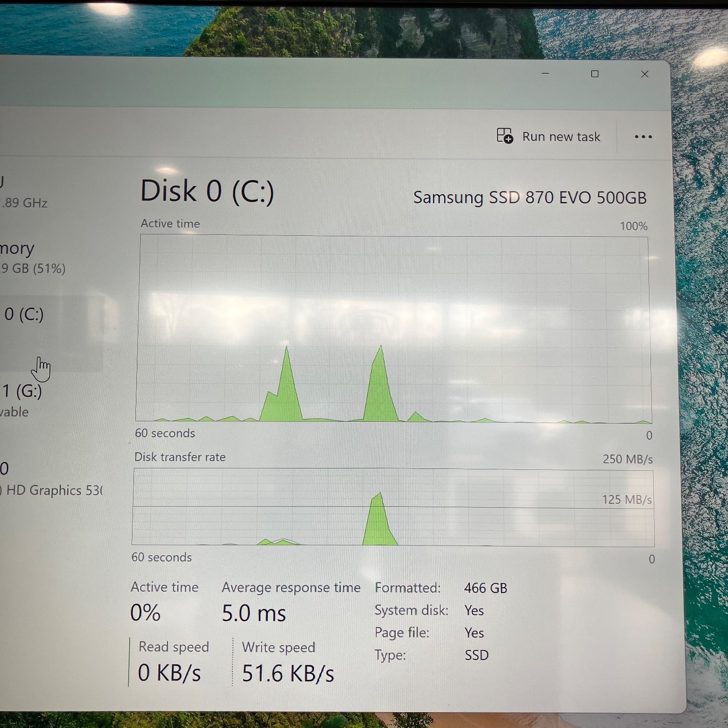Click the Average response time 5.0 ms value
Image resolution: width=728 pixels, height=728 pixels.
pyautogui.click(x=253, y=613)
